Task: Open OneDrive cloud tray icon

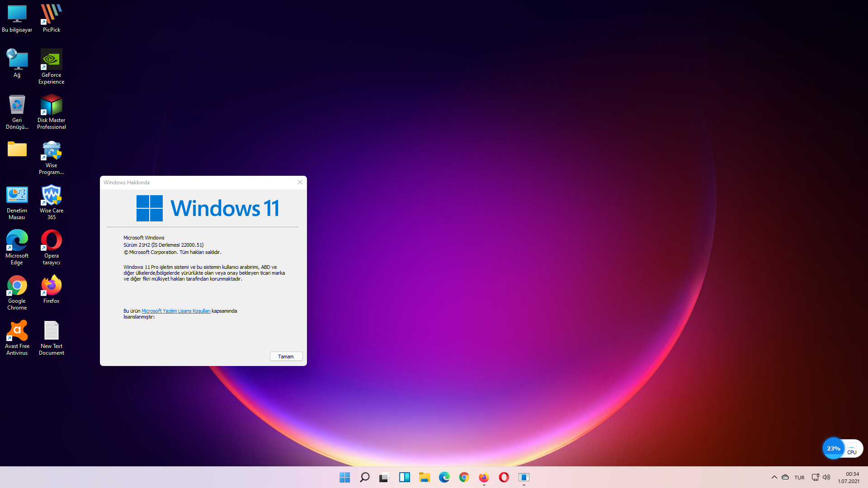Action: point(785,477)
